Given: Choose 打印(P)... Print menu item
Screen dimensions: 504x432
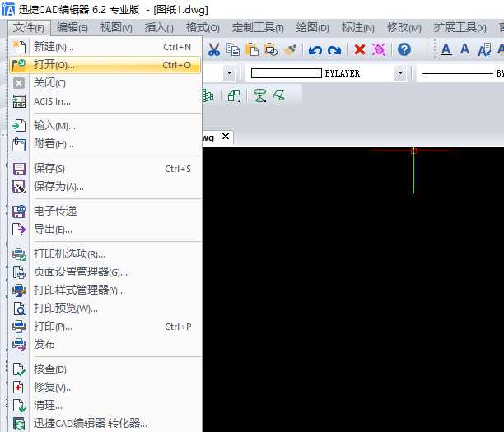Looking at the screenshot, I should coord(105,327).
